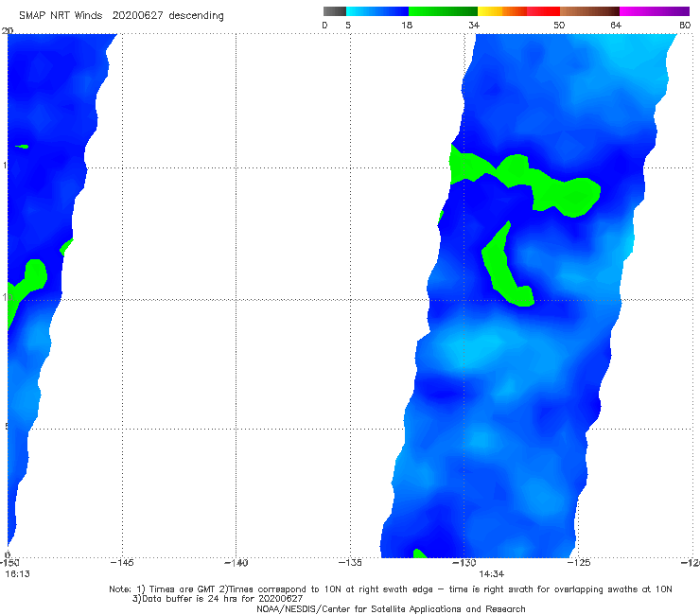Image resolution: width=700 pixels, height=615 pixels.
Task: Click the longitude label -125
Action: click(578, 563)
